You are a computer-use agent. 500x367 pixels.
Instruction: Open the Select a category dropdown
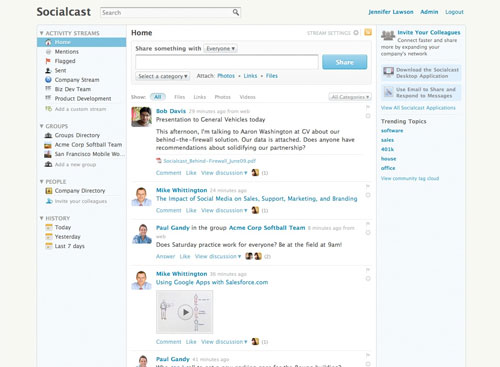click(163, 76)
